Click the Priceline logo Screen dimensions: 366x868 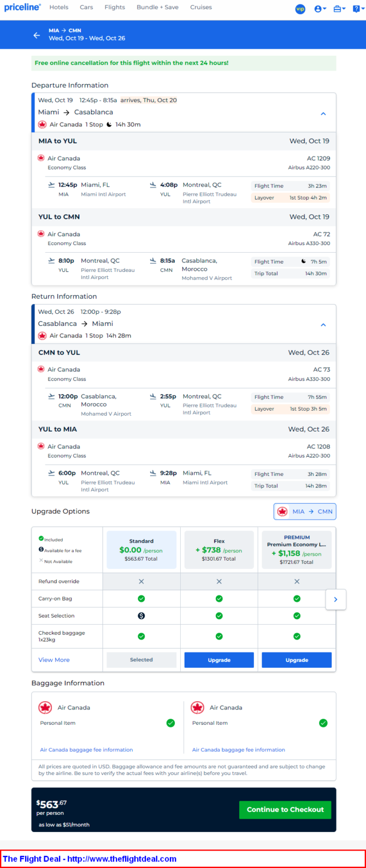[22, 8]
